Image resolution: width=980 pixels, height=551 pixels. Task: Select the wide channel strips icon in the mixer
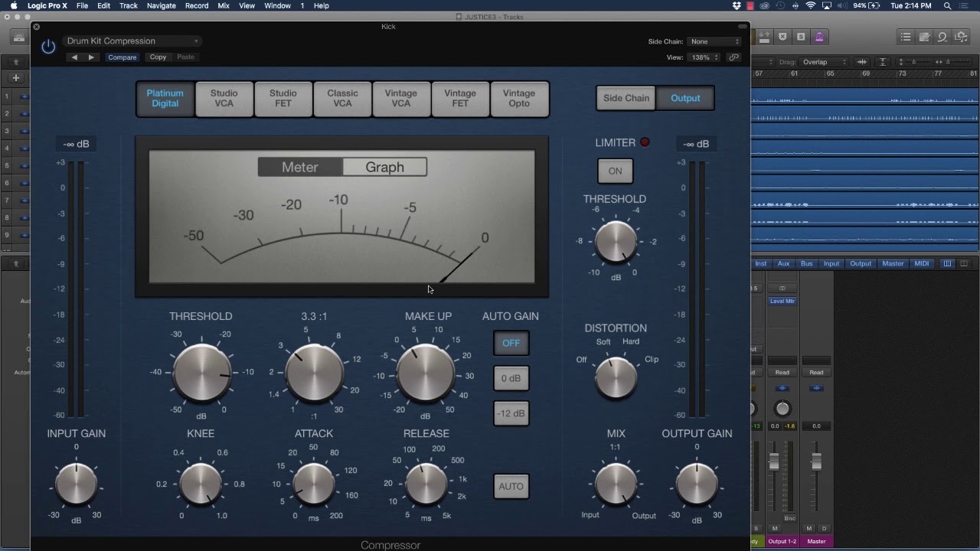tap(964, 263)
